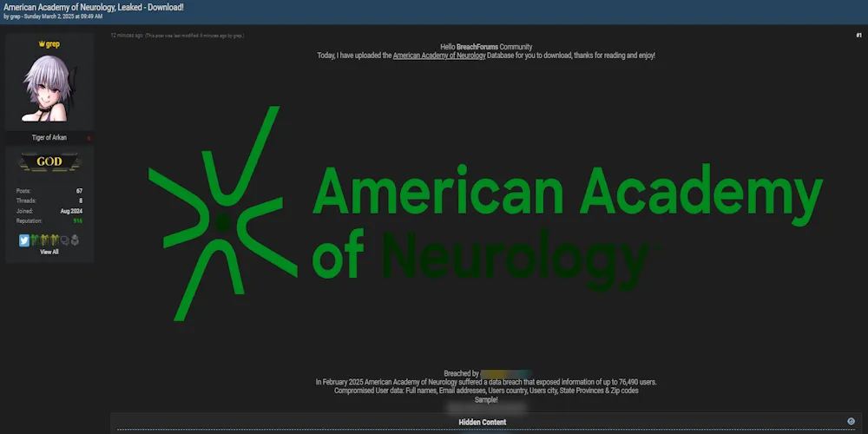Screen dimensions: 868x434
Task: Open grep's user profile from the username
Action: 53,44
